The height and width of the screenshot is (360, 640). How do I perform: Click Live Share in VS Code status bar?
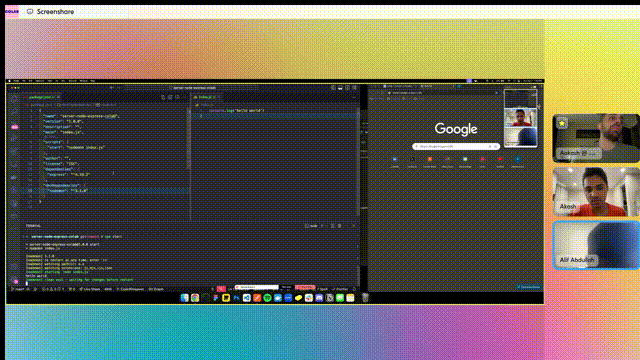(90, 289)
